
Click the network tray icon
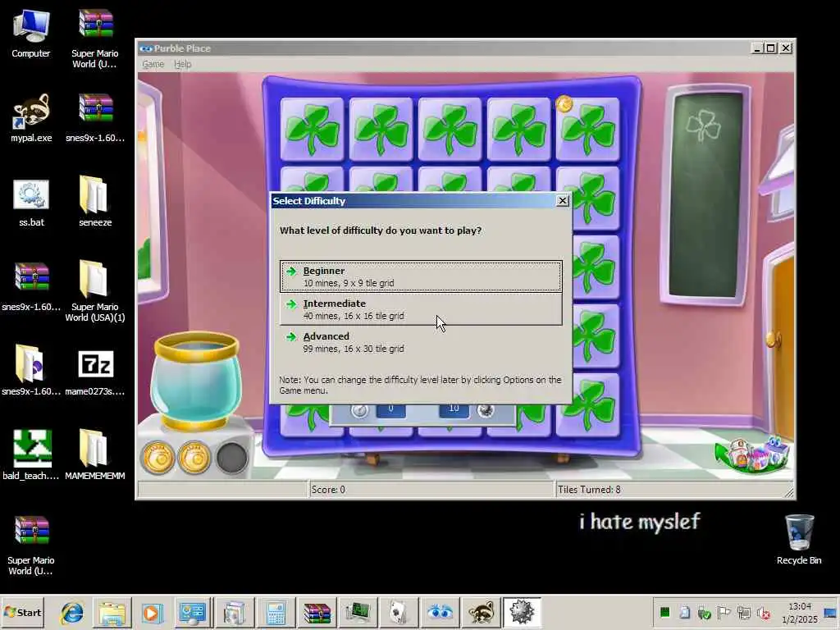(743, 612)
